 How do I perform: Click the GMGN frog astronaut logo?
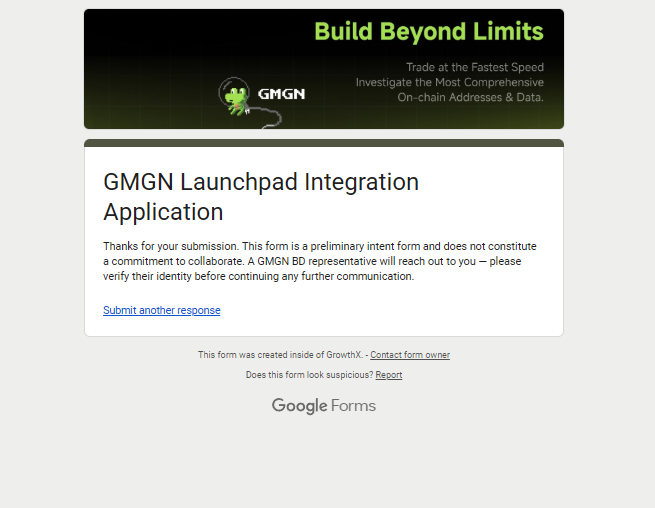[x=234, y=96]
